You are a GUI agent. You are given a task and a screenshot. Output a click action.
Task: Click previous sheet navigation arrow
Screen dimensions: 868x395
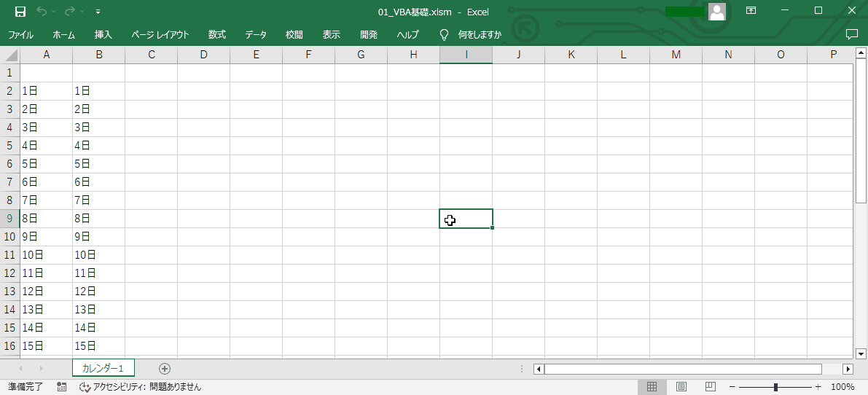click(x=20, y=369)
